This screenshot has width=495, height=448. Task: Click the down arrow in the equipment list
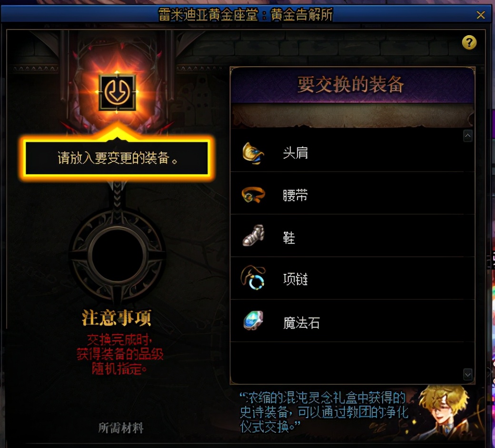(467, 374)
